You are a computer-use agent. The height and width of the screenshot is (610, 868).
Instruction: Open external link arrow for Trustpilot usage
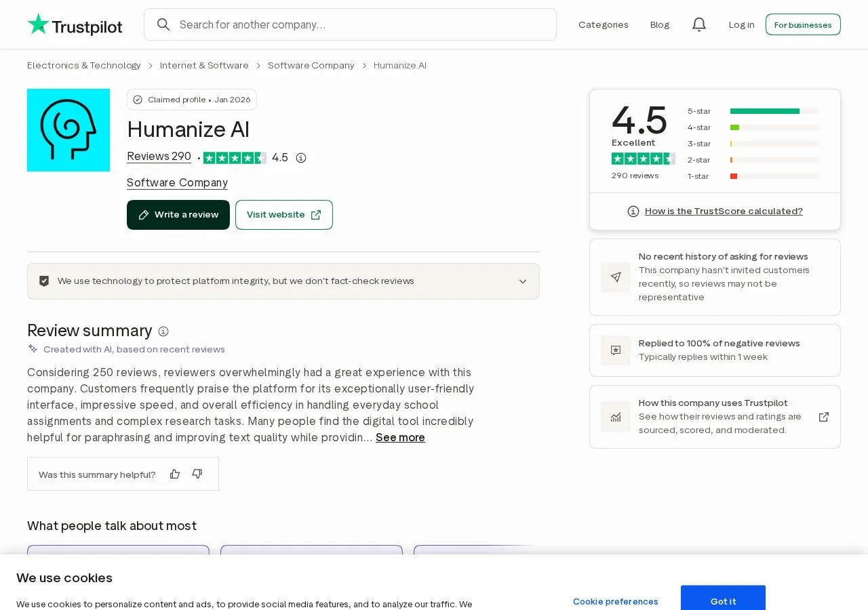(824, 417)
